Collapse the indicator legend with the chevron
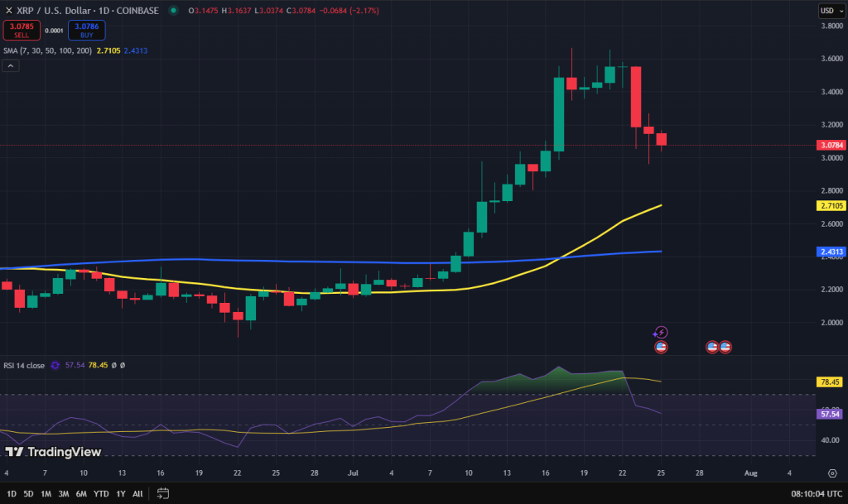The height and width of the screenshot is (504, 848). point(10,66)
